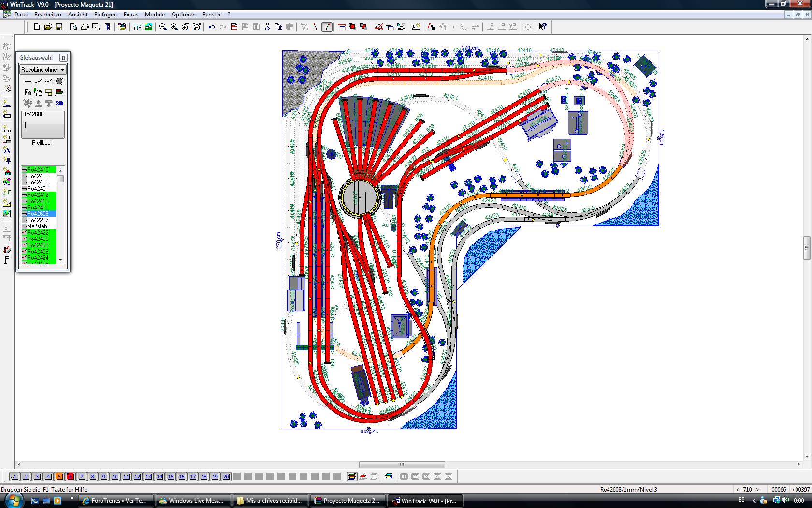This screenshot has width=812, height=508.
Task: Choose the trees and figures icon in Gleisauswahl
Action: click(38, 92)
